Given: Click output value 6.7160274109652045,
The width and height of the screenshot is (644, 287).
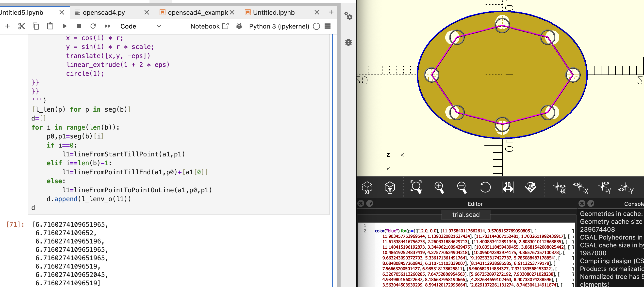Looking at the screenshot, I should [x=72, y=275].
